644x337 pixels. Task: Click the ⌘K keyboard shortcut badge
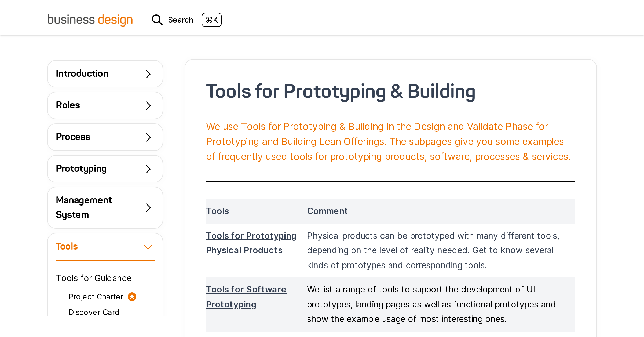tap(211, 20)
